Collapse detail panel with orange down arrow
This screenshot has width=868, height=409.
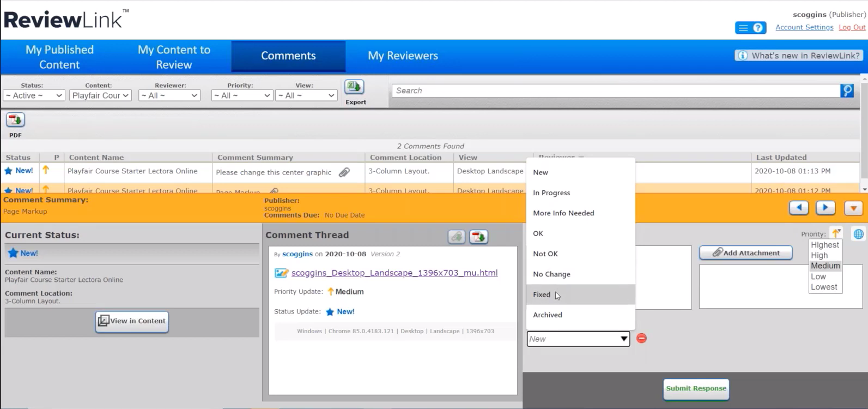(x=853, y=208)
